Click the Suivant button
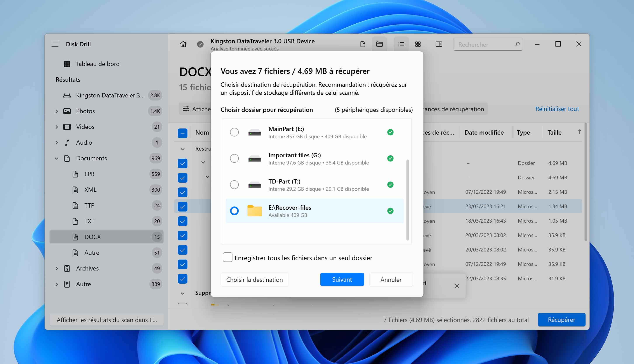Viewport: 634px width, 364px height. click(342, 279)
